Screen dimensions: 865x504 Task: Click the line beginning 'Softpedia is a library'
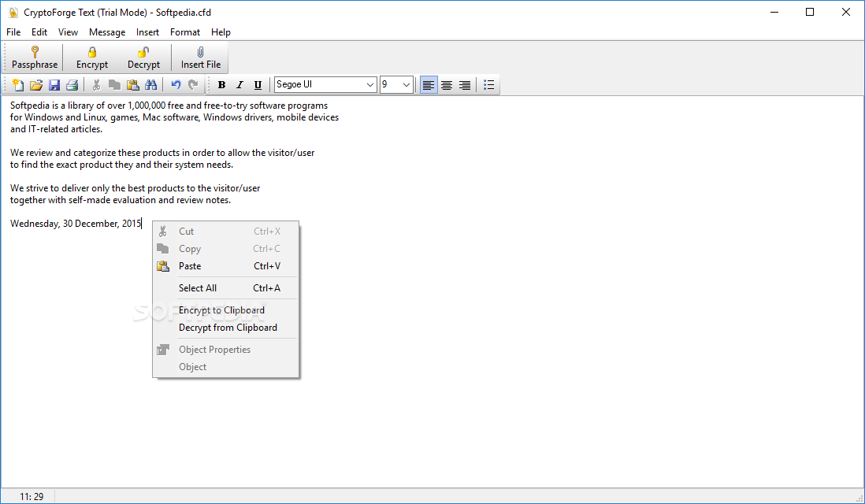click(x=169, y=106)
